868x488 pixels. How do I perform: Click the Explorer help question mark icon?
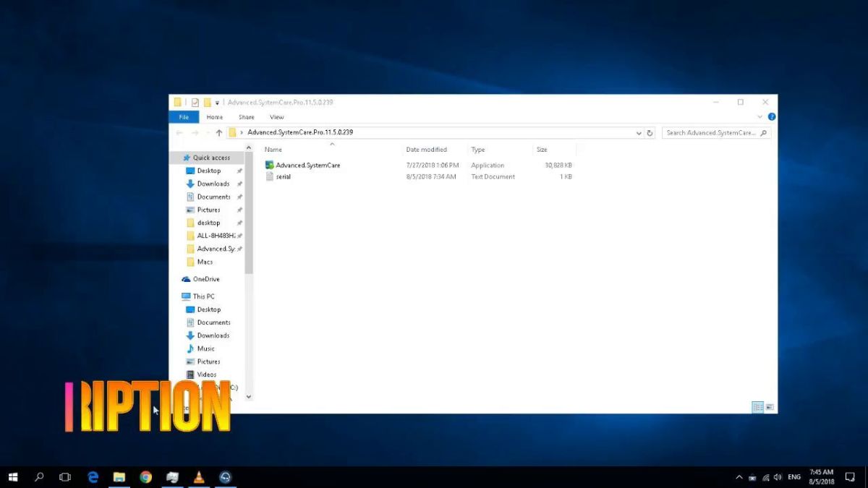[x=772, y=117]
